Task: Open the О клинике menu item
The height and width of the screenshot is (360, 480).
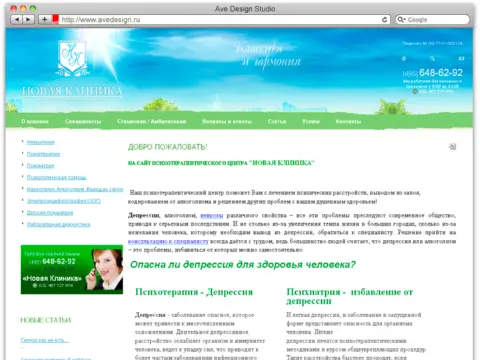Action: pos(35,122)
